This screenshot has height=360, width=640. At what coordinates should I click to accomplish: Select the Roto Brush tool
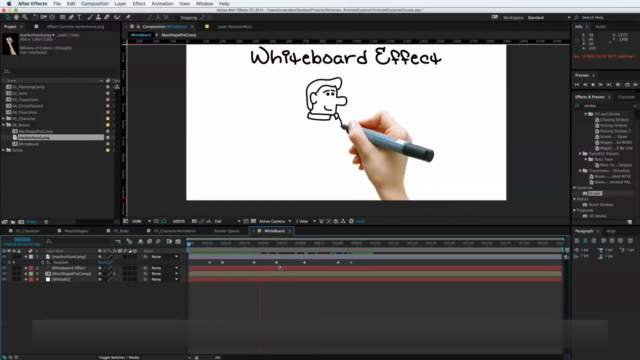[x=117, y=17]
